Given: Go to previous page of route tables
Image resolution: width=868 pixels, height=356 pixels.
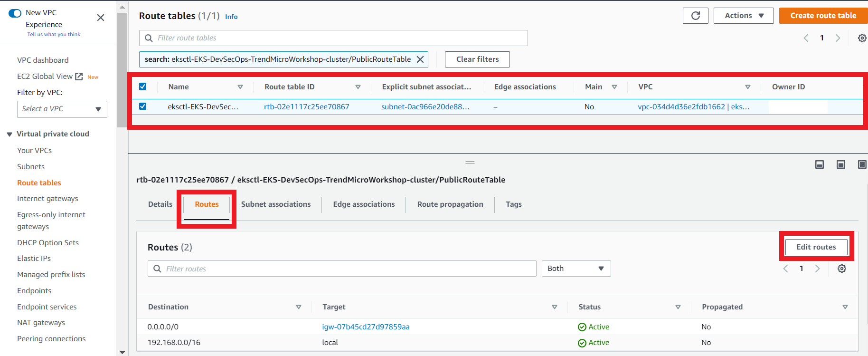Looking at the screenshot, I should pos(806,38).
